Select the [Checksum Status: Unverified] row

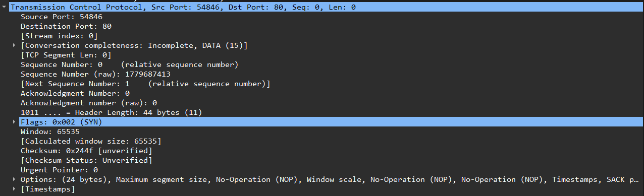(86, 160)
